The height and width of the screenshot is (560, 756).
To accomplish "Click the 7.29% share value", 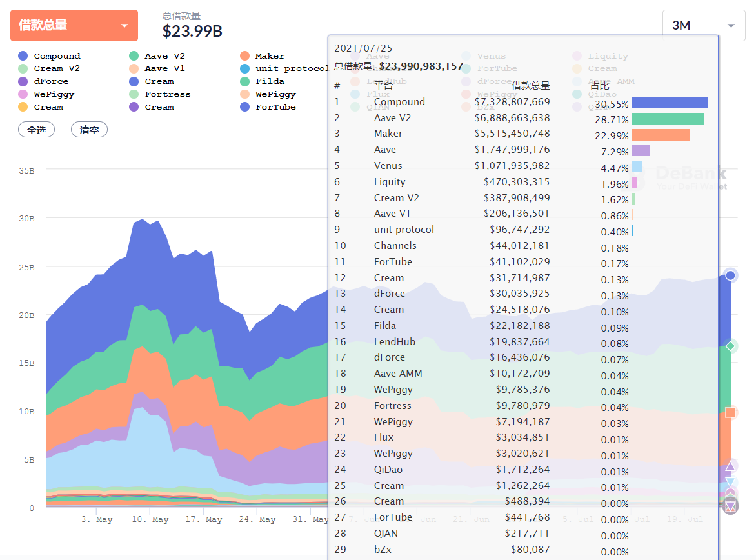I will pyautogui.click(x=615, y=152).
